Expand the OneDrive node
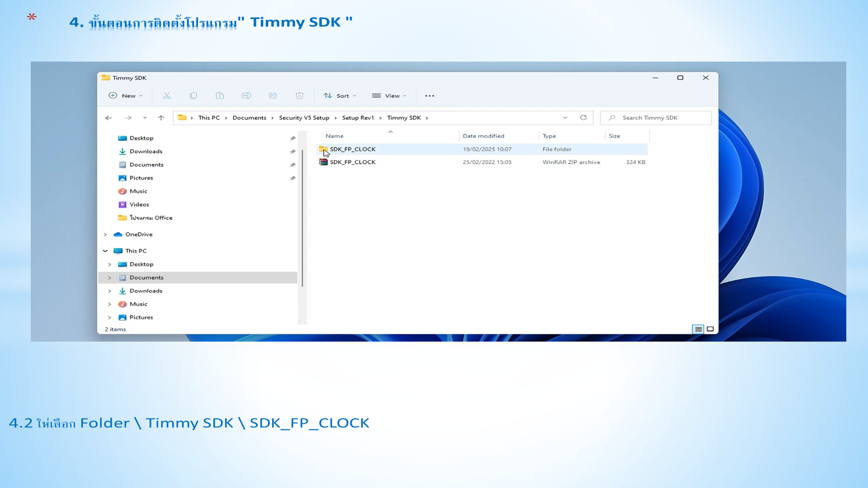 [x=105, y=235]
